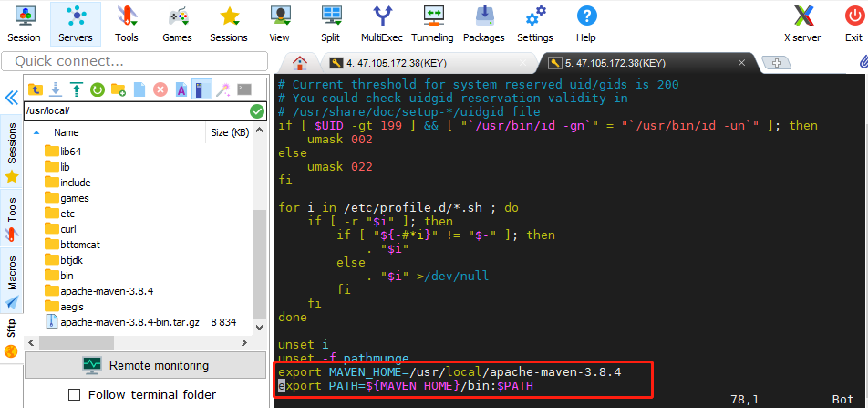Enable Follow terminal folder checkbox
Viewport: 868px width, 408px height.
tap(74, 394)
